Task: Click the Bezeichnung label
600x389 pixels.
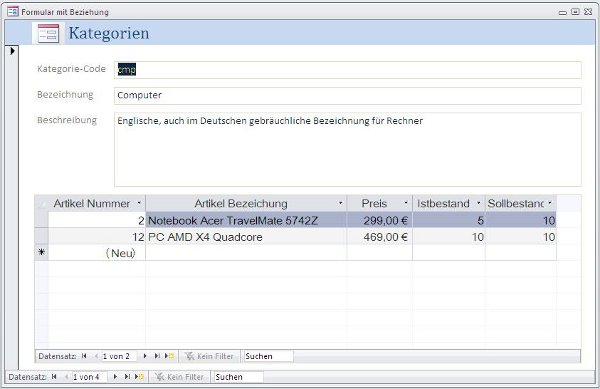Action: (x=65, y=94)
